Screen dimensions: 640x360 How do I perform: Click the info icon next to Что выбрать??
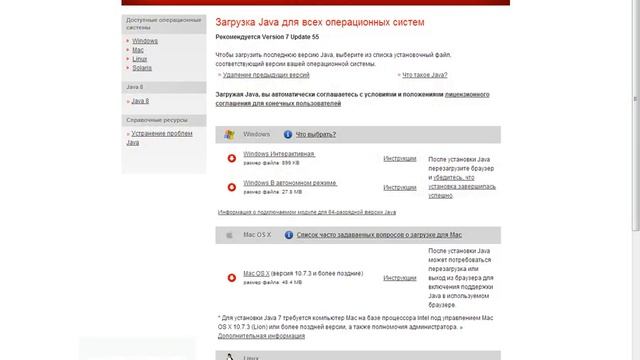(288, 134)
